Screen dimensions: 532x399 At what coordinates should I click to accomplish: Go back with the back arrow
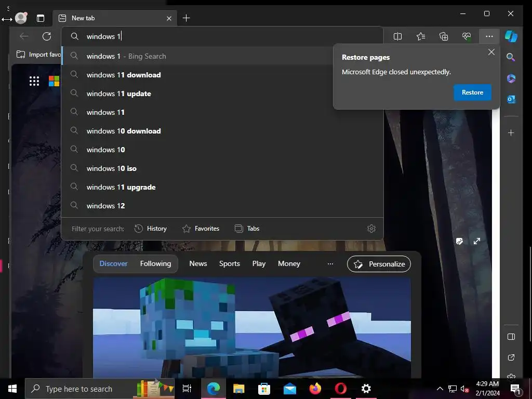pos(24,36)
